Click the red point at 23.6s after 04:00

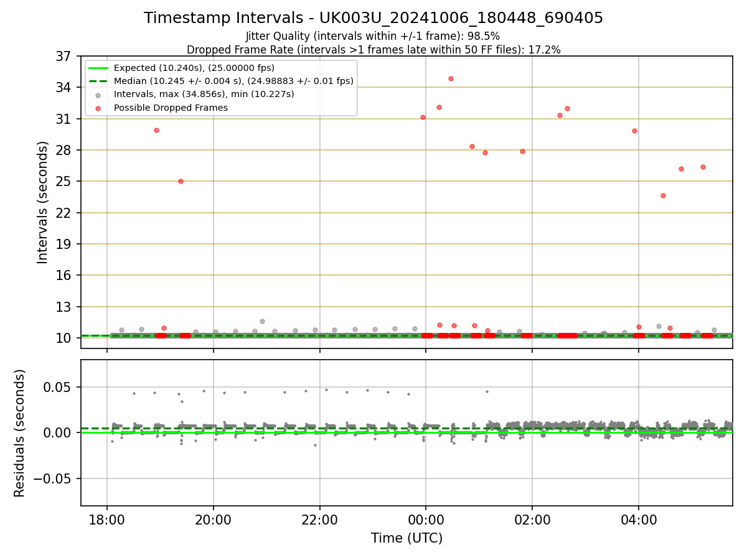coord(663,195)
